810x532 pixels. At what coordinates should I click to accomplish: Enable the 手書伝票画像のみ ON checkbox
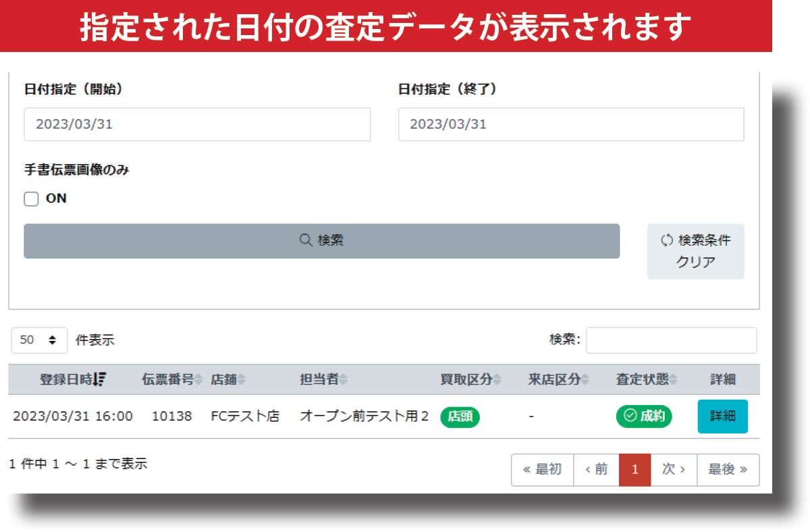click(31, 199)
